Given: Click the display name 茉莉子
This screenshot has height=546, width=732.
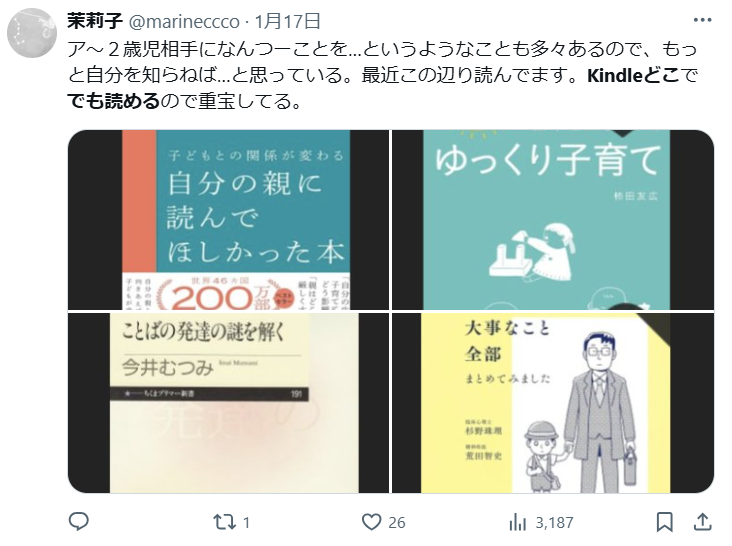Looking at the screenshot, I should pos(95,21).
